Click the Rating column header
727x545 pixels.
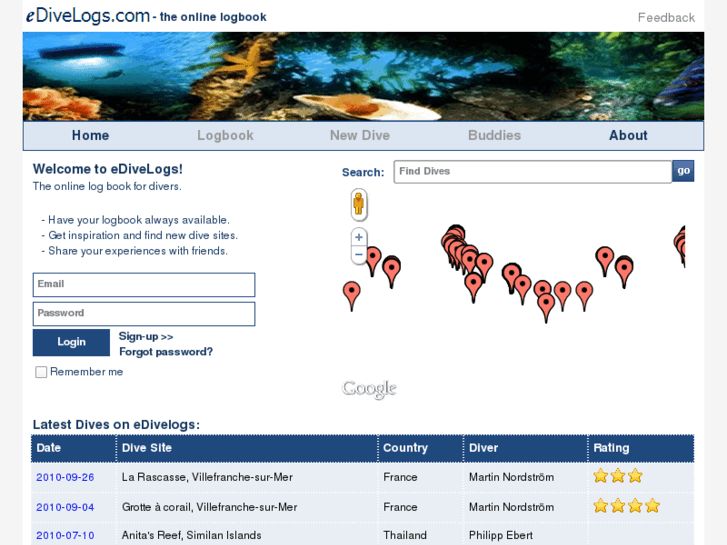(x=641, y=448)
